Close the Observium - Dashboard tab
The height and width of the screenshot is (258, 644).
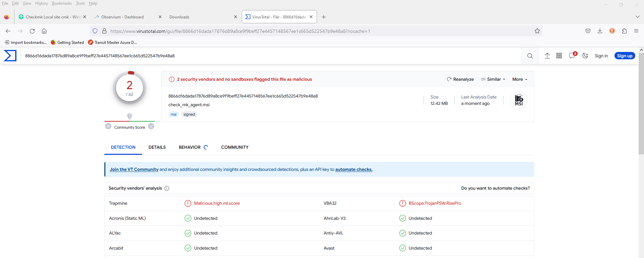coord(160,17)
